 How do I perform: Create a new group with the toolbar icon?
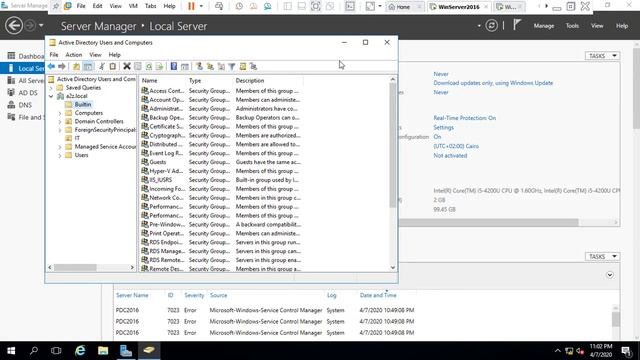tap(210, 66)
